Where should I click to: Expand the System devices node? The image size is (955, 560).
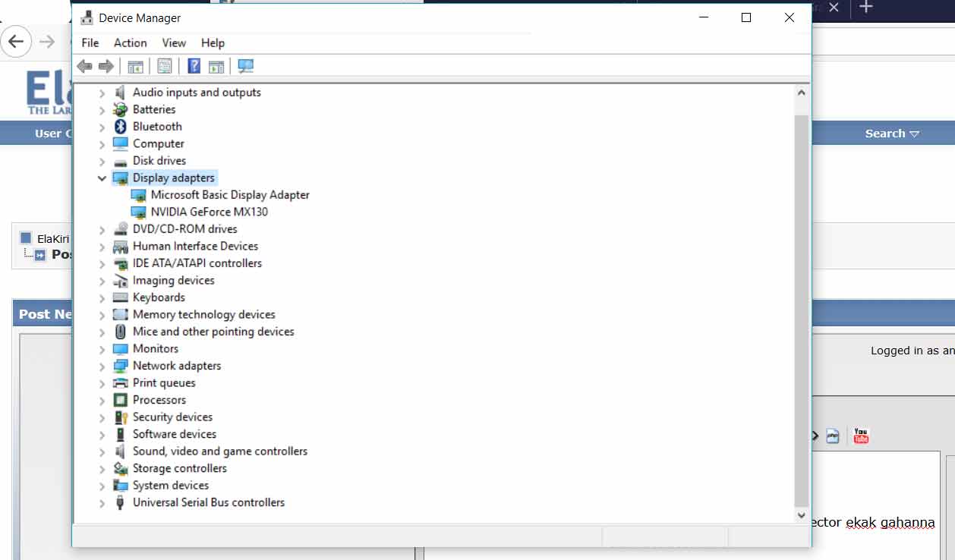click(102, 486)
